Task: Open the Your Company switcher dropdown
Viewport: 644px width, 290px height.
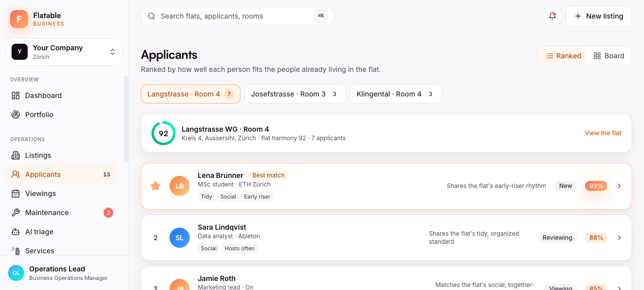Action: pyautogui.click(x=64, y=52)
